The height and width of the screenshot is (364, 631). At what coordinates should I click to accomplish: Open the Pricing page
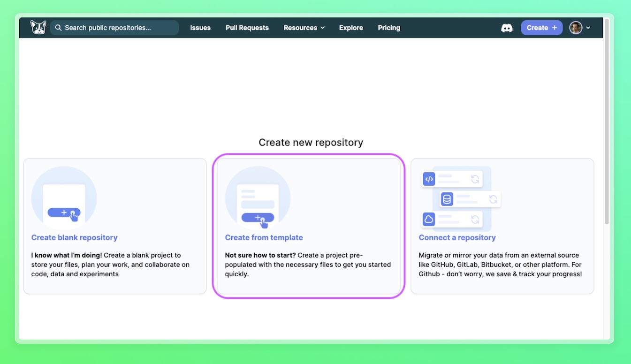389,28
